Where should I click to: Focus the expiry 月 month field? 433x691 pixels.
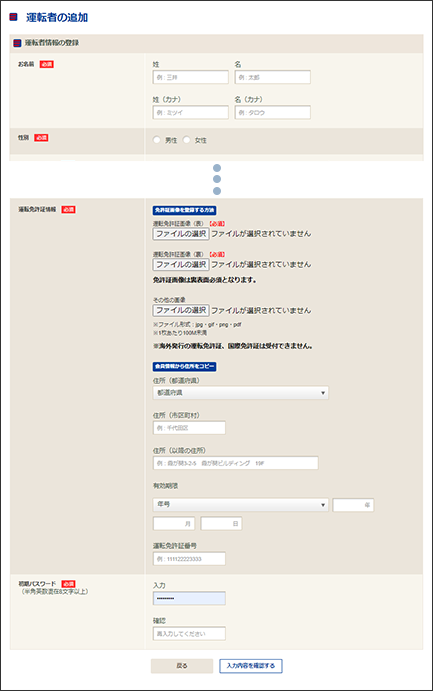[x=174, y=524]
